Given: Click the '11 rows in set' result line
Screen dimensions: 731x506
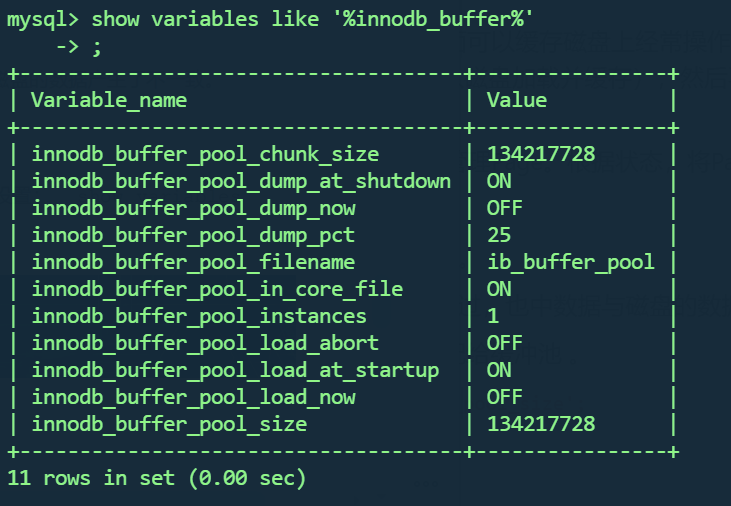Looking at the screenshot, I should click(156, 478).
